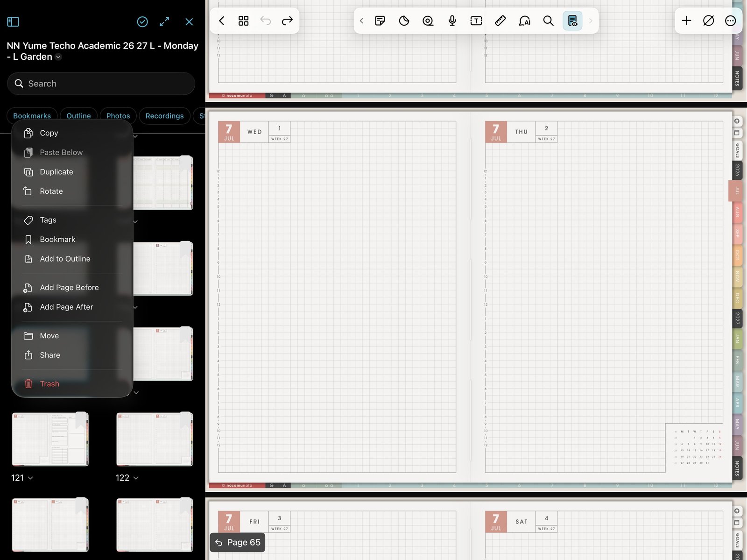Open the page grid view icon

243,21
